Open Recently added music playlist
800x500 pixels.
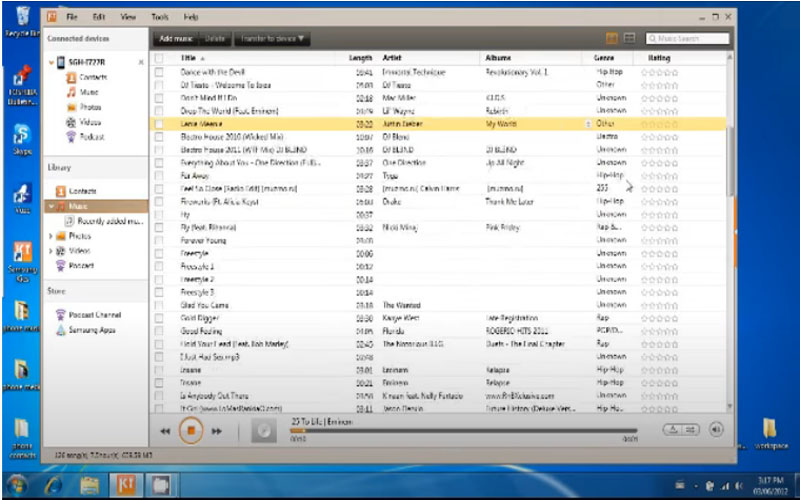[104, 221]
